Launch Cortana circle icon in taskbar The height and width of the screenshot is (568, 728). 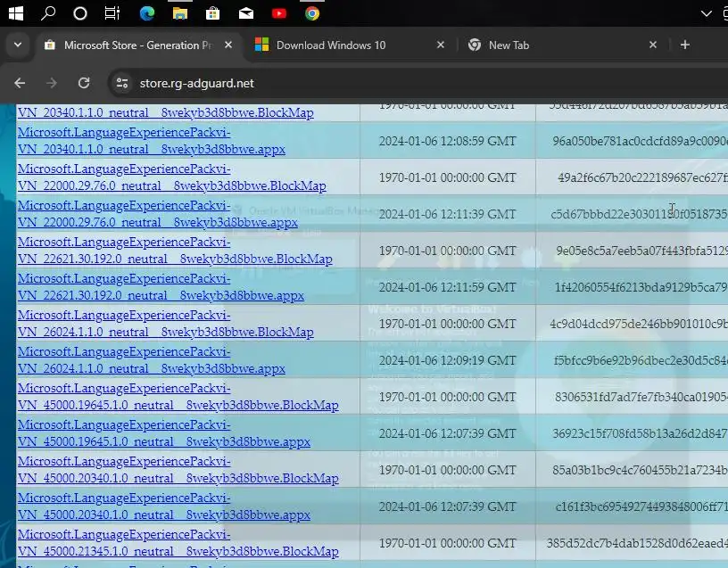(x=80, y=13)
